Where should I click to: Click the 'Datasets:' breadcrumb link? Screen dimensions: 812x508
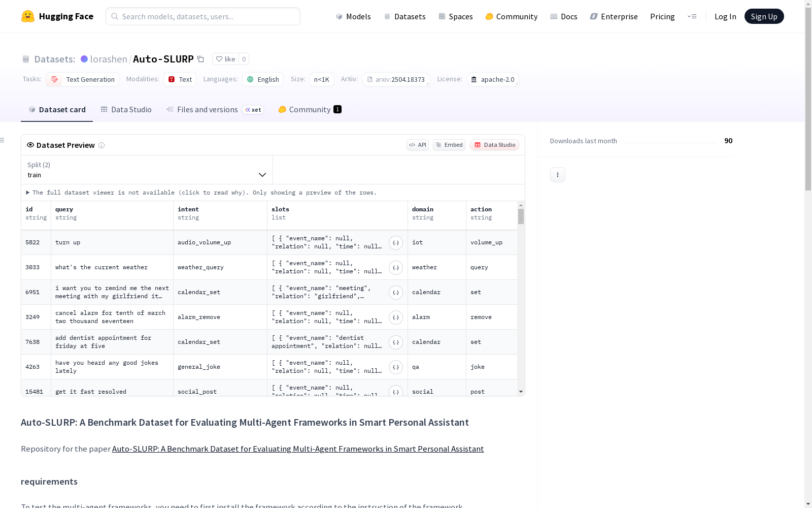pos(55,59)
